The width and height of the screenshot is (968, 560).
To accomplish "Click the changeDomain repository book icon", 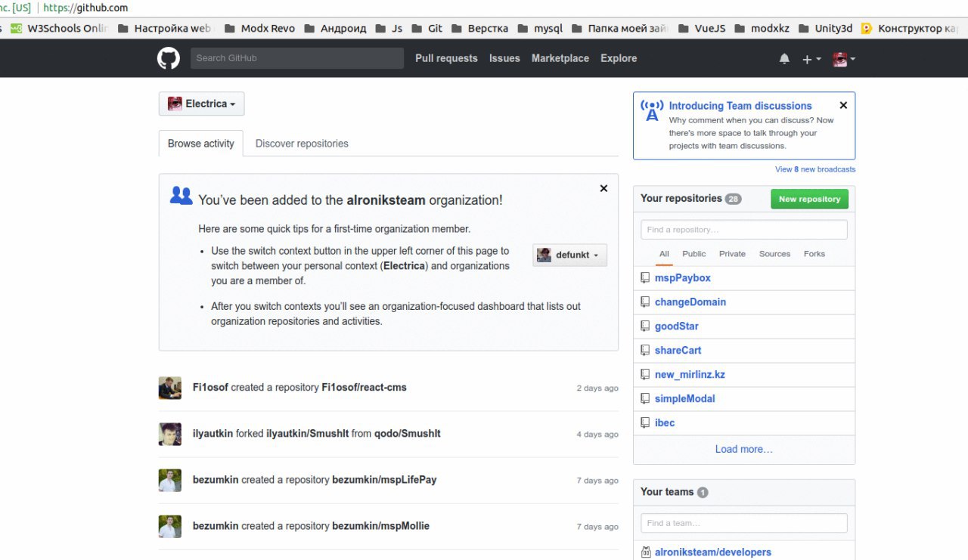I will tap(645, 302).
